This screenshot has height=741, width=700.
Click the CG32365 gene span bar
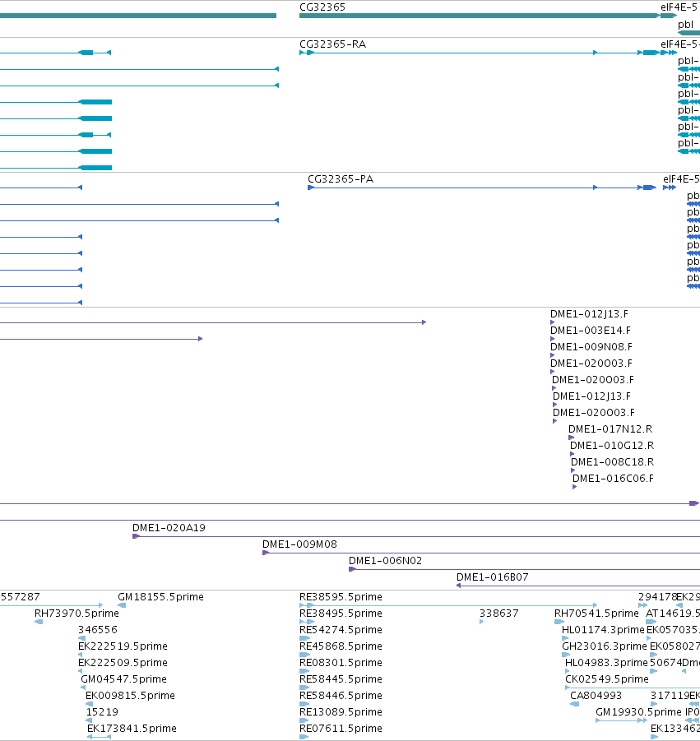(480, 16)
